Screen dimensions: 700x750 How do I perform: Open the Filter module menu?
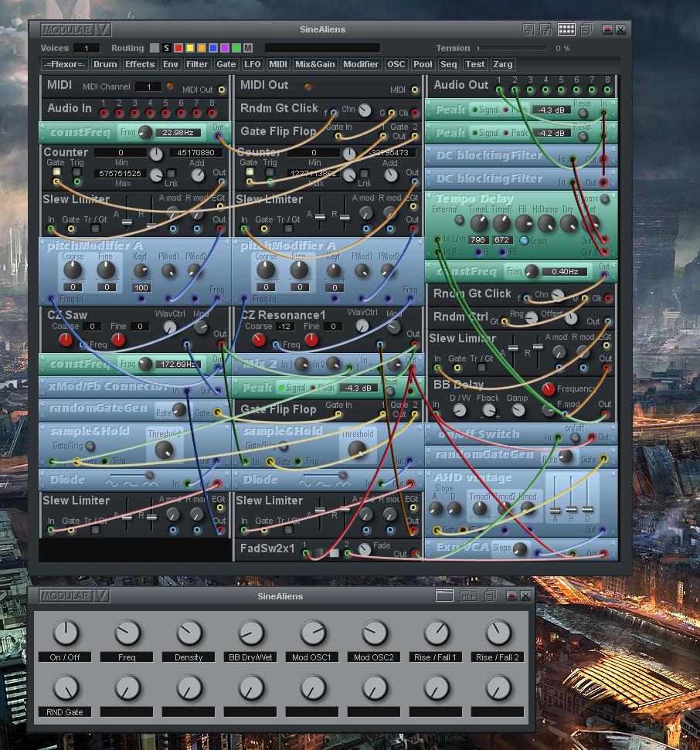[x=197, y=64]
